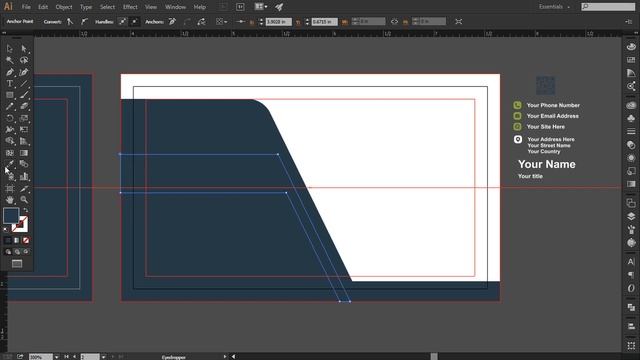Select the Paintbrush tool
The width and height of the screenshot is (640, 360).
tap(24, 95)
